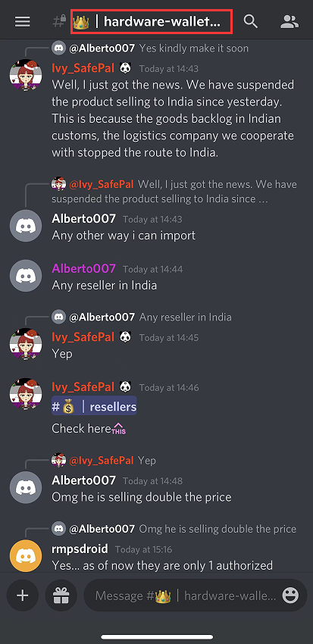Open the hardware-wallet channel title
The height and width of the screenshot is (644, 313).
pyautogui.click(x=152, y=21)
